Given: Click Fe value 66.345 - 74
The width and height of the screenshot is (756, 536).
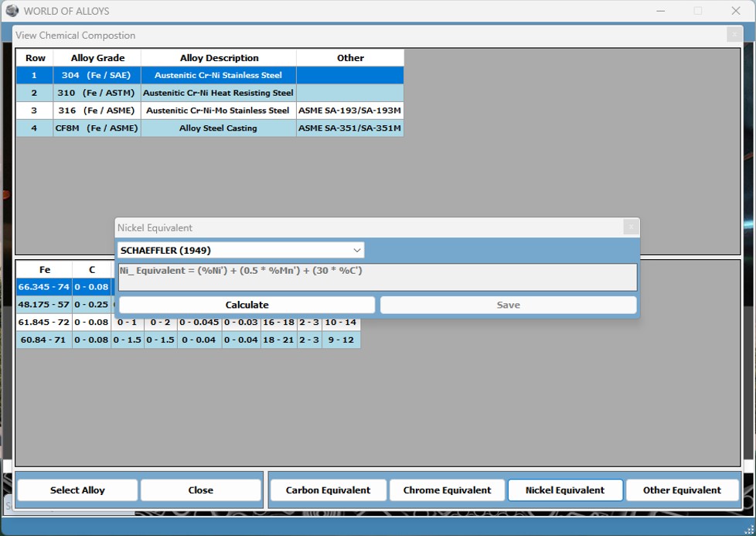Looking at the screenshot, I should pos(44,287).
